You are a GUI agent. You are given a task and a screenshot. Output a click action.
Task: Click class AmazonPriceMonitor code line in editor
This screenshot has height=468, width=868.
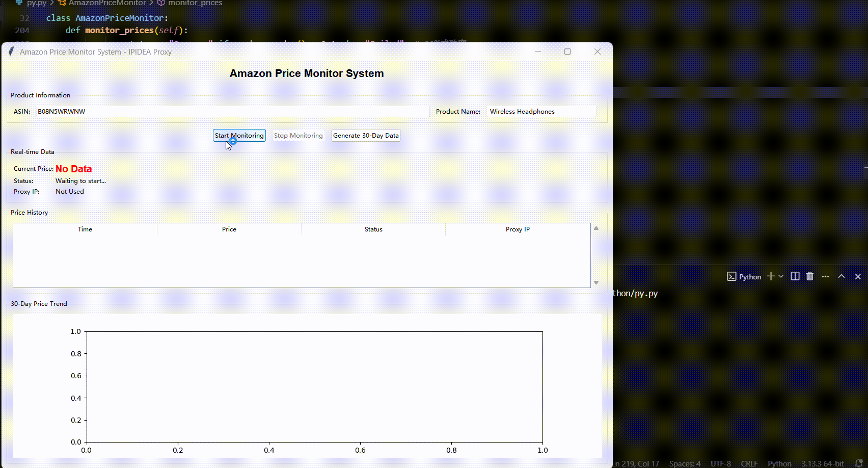click(107, 18)
